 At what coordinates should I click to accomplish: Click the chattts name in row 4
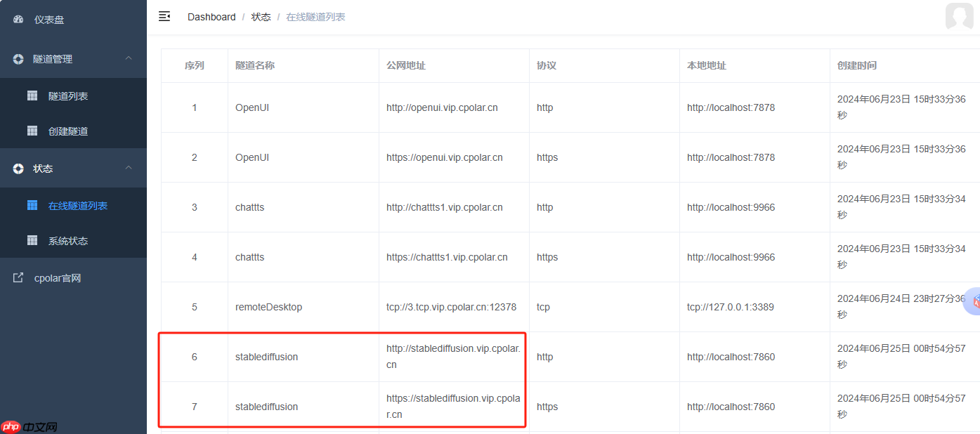click(x=250, y=257)
